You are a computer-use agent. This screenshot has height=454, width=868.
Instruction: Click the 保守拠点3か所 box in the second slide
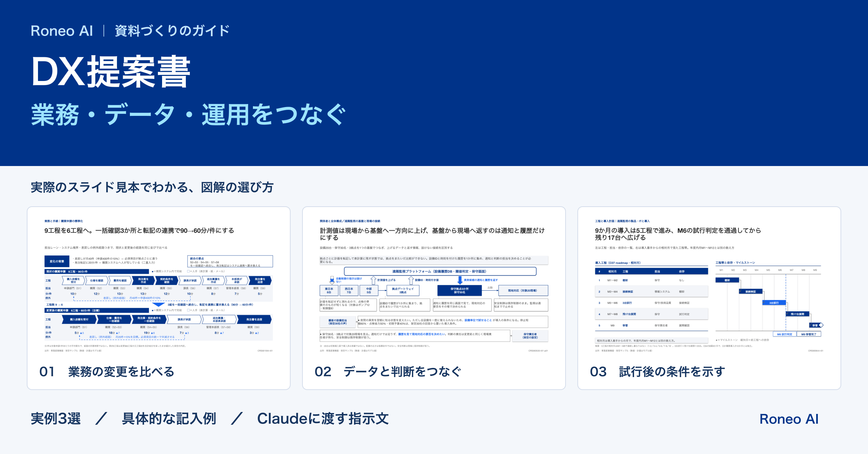(x=459, y=291)
